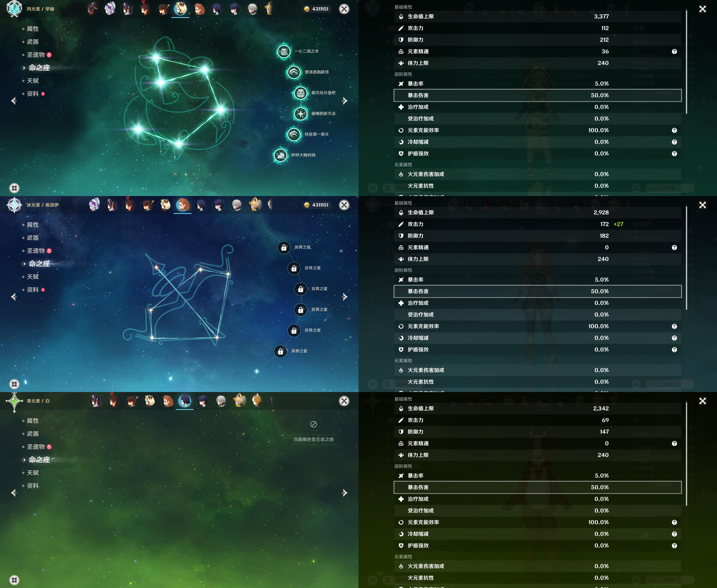
Task: Select the bottommost locked 异界之星 node
Action: (281, 351)
